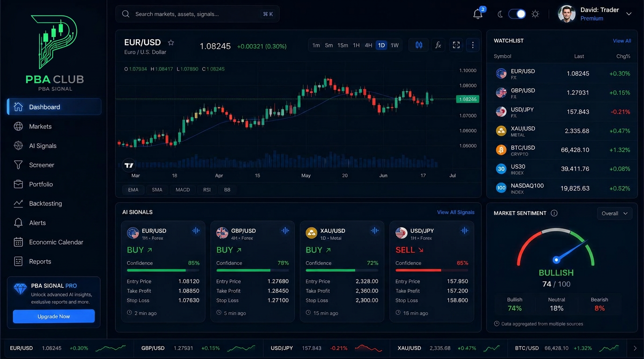This screenshot has width=644, height=359.
Task: Select the 4H timeframe tab
Action: point(368,45)
